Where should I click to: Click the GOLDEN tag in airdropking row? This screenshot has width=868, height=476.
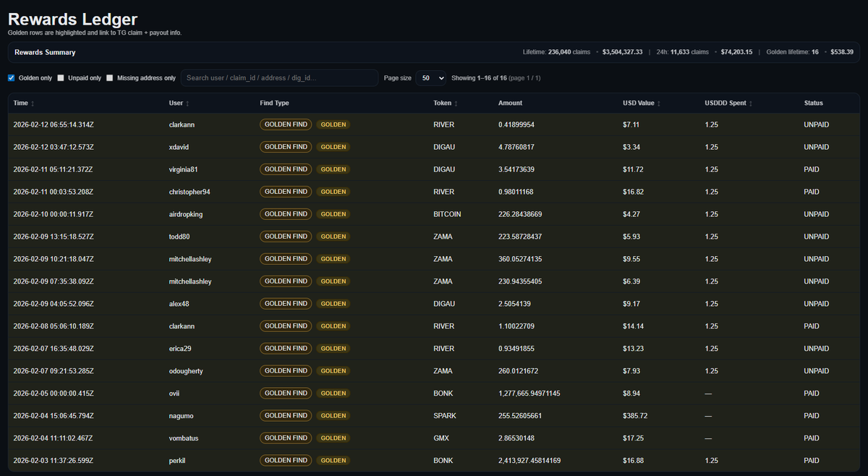[x=333, y=214]
